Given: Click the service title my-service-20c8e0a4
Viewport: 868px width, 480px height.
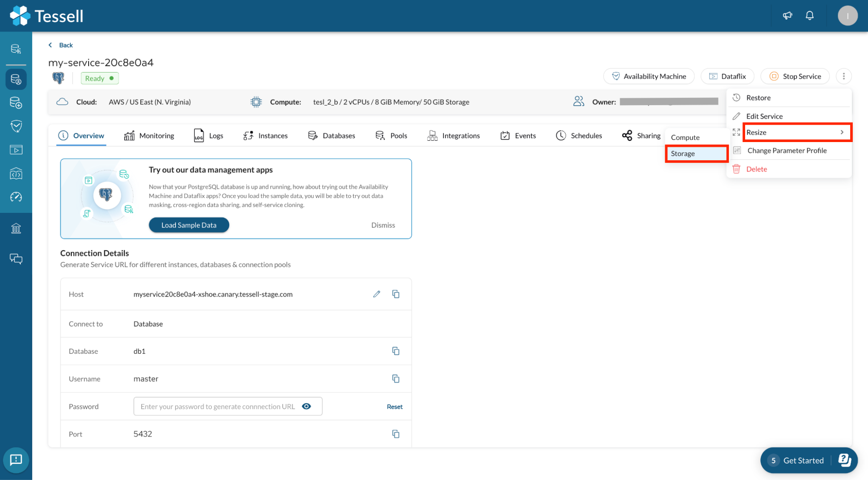Looking at the screenshot, I should click(101, 63).
